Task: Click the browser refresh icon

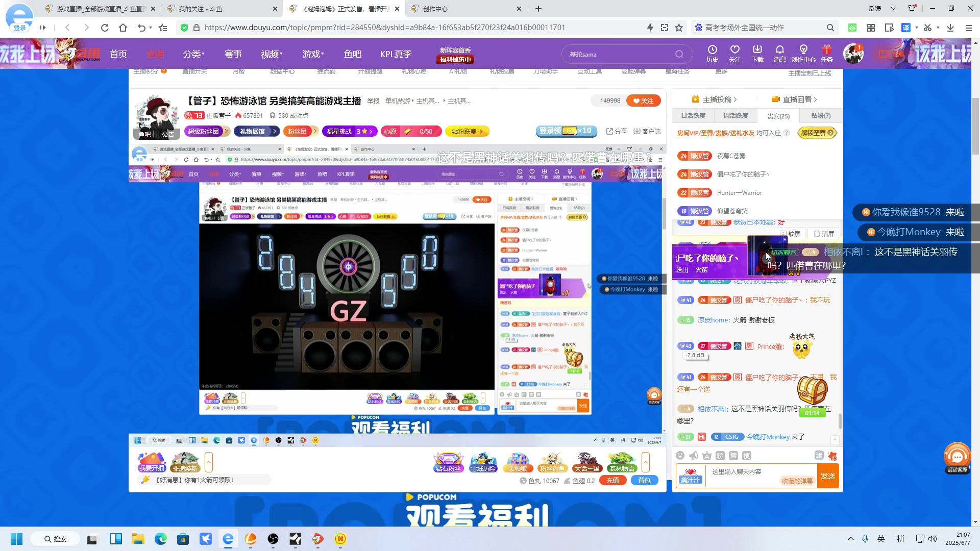Action: pos(105,28)
